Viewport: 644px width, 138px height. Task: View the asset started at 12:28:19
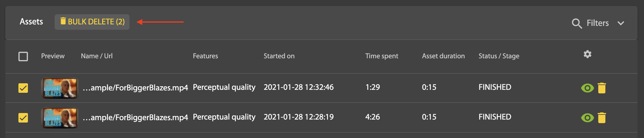tap(587, 118)
